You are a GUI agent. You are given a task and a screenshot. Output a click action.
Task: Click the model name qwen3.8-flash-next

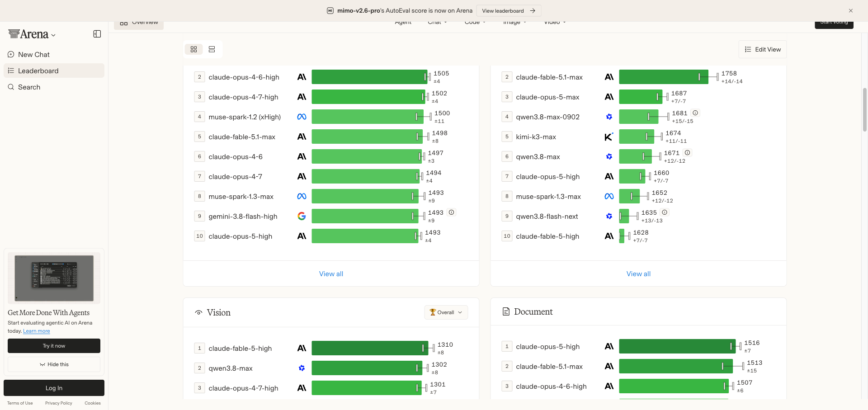547,217
